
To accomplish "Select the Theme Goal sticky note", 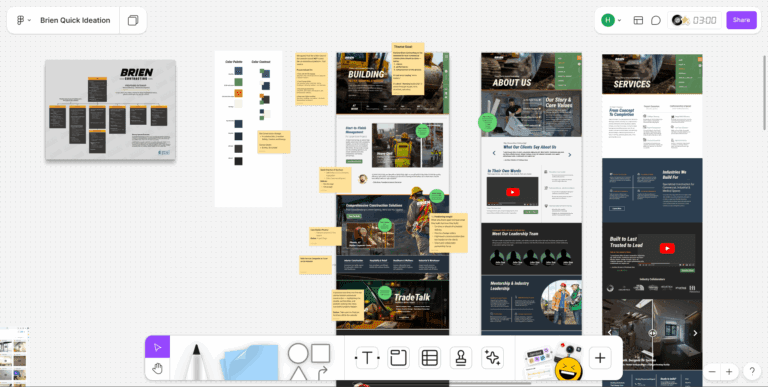I will click(408, 69).
